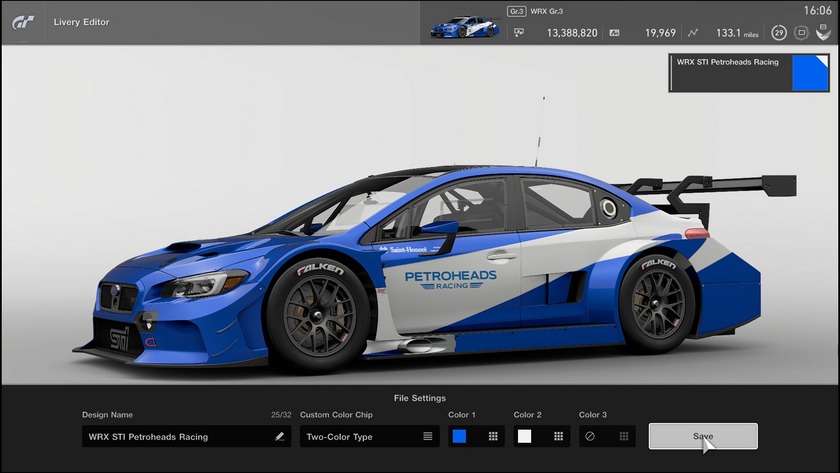Open the Two-Color Type list icon
Image resolution: width=840 pixels, height=473 pixels.
point(428,436)
